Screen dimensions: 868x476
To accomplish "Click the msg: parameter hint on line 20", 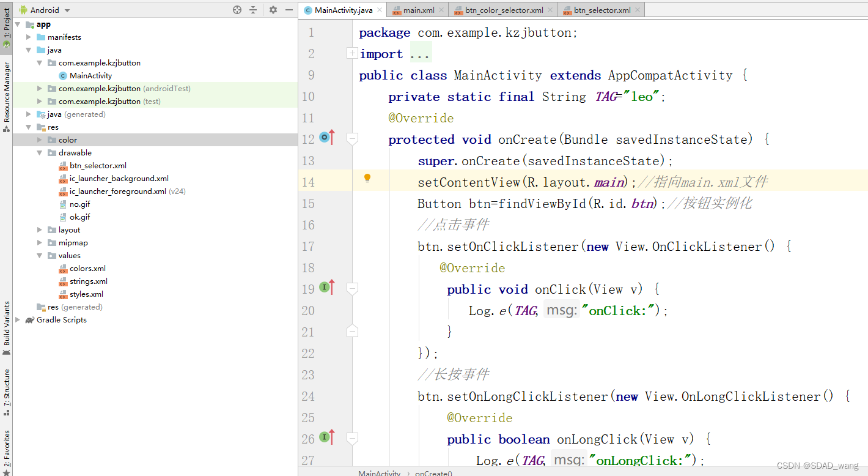I will [562, 310].
